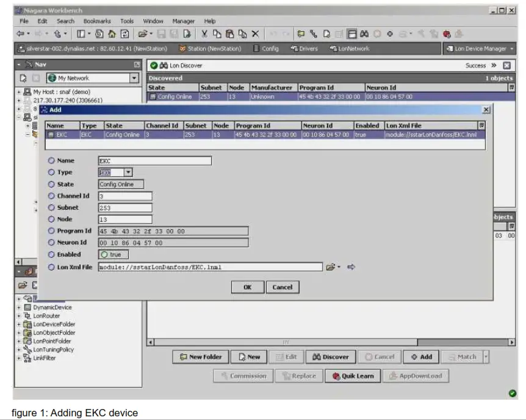Click the arrow icon next to Lon Xml File
Image resolution: width=526 pixels, height=420 pixels.
coord(351,266)
